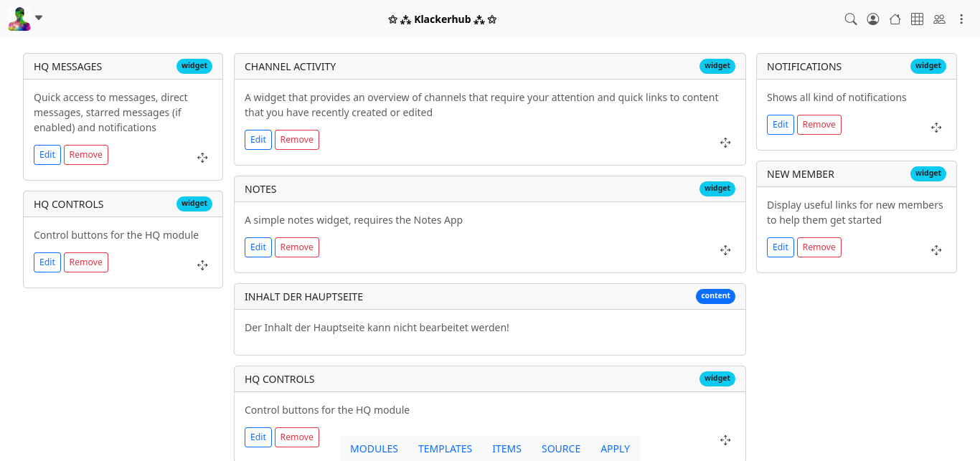Viewport: 980px width, 461px height.
Task: Switch to the Templates tab
Action: pyautogui.click(x=445, y=449)
